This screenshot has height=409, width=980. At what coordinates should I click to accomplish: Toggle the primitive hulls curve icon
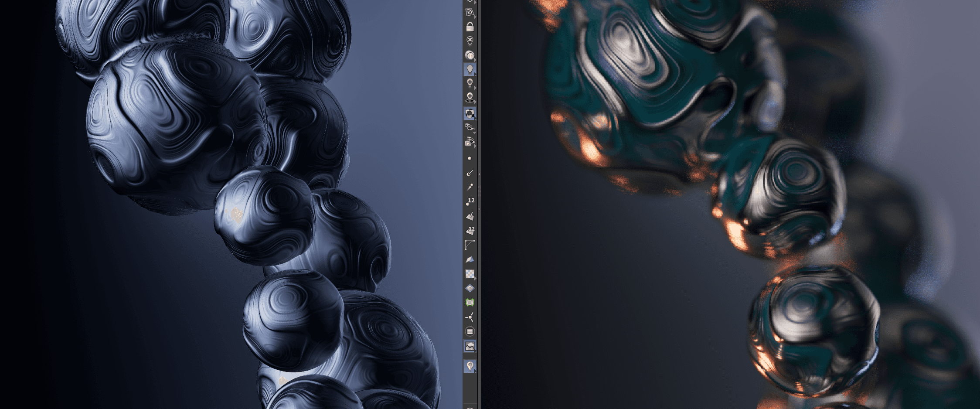[470, 245]
